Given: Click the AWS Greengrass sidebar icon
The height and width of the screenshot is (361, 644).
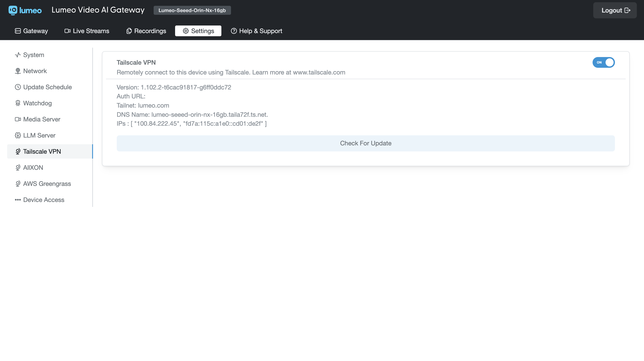Looking at the screenshot, I should pyautogui.click(x=18, y=184).
